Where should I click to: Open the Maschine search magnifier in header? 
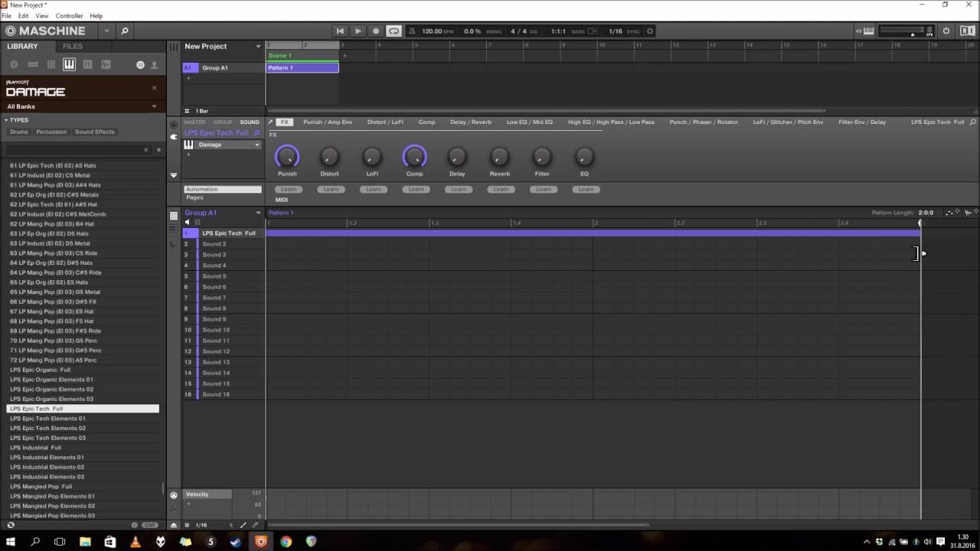click(x=125, y=31)
